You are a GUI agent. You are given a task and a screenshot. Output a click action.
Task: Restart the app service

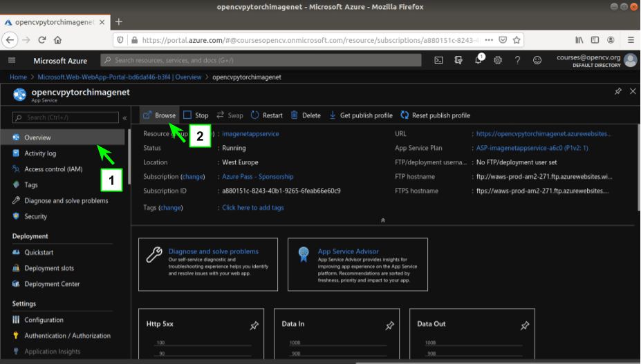pyautogui.click(x=266, y=115)
